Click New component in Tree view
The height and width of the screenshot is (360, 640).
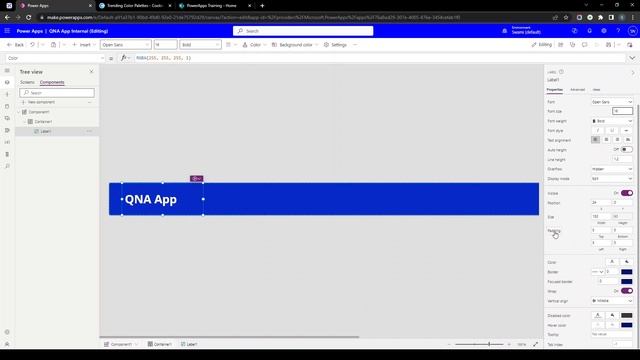tap(38, 102)
